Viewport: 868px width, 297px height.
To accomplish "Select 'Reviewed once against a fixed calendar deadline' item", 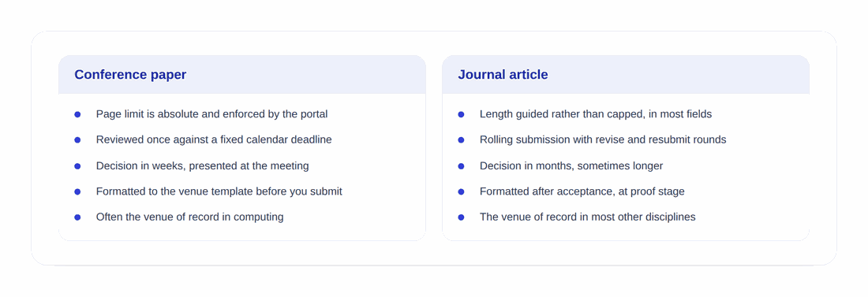I will tap(214, 139).
